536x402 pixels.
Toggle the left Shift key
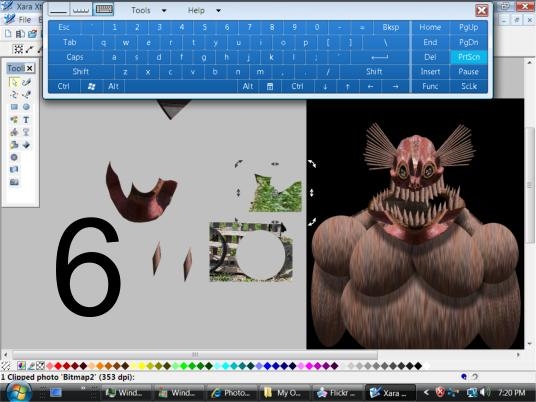(x=81, y=72)
